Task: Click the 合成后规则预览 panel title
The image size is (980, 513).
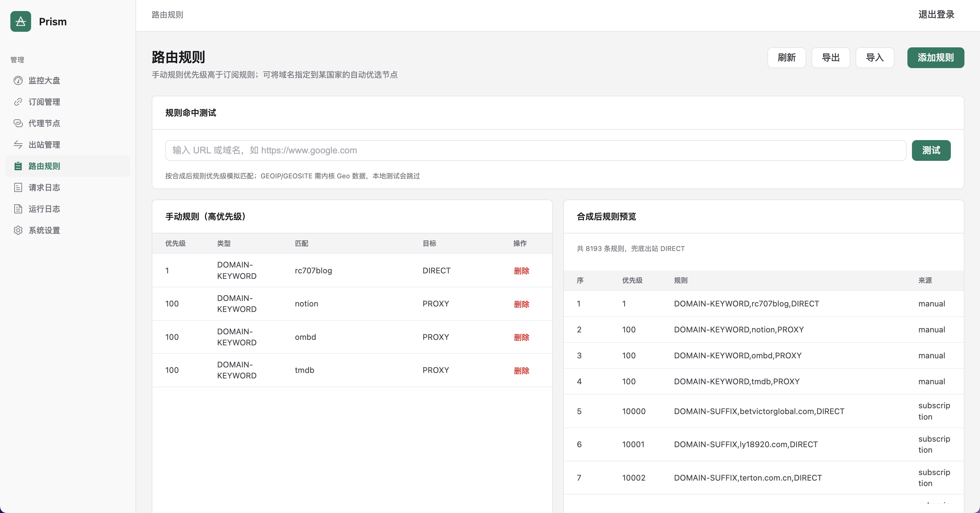Action: [x=606, y=217]
